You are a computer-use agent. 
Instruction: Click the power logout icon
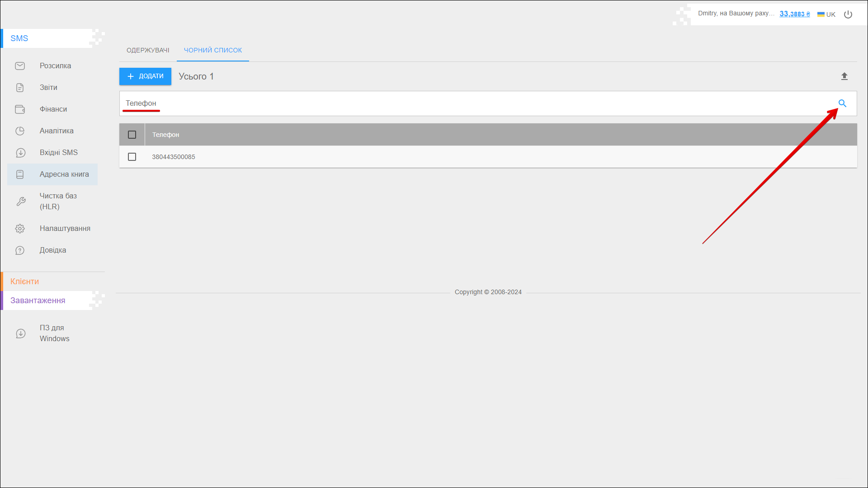848,14
